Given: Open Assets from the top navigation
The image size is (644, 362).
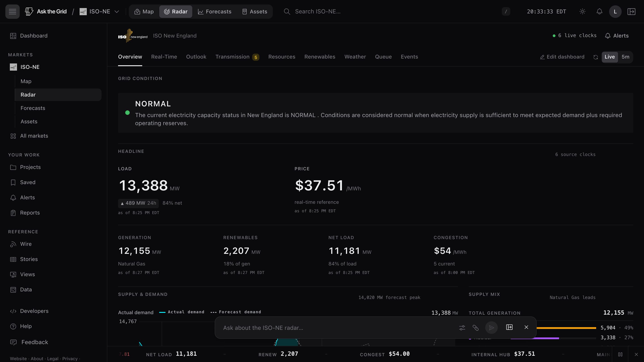Looking at the screenshot, I should [255, 11].
